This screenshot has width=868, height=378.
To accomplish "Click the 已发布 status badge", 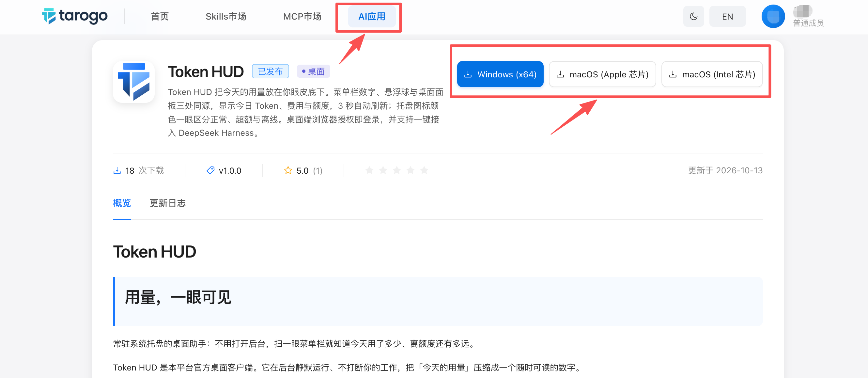I will coord(270,71).
